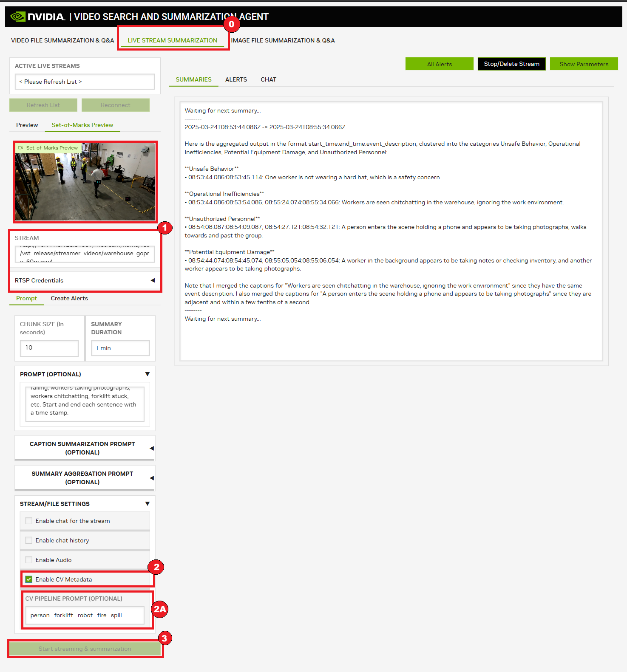Viewport: 627px width, 672px height.
Task: Click the Show Parameters button
Action: coord(584,64)
